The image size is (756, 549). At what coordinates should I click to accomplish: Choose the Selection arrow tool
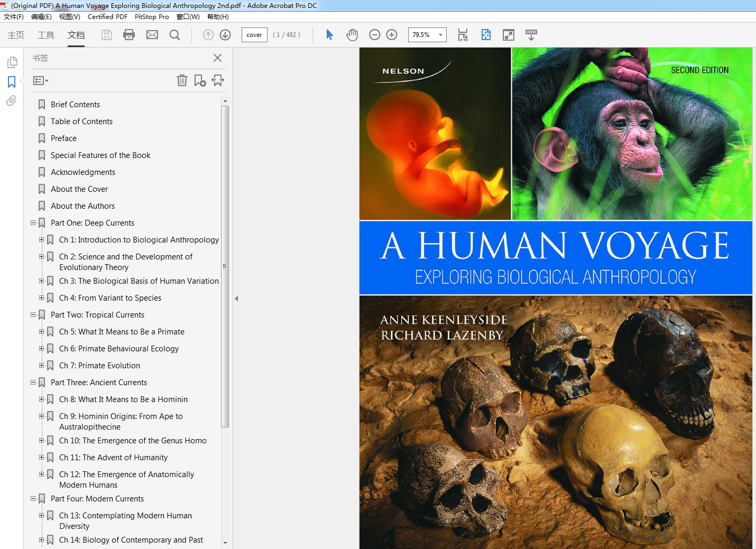329,35
